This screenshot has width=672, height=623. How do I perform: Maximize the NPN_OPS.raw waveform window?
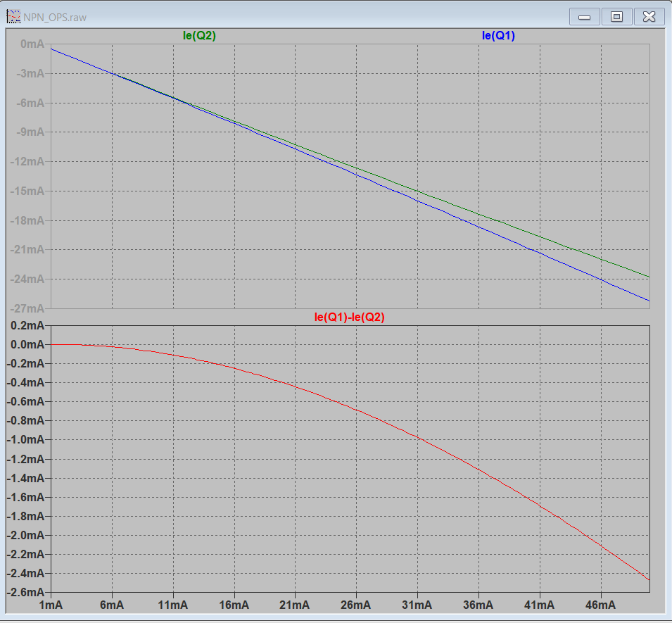(x=616, y=17)
